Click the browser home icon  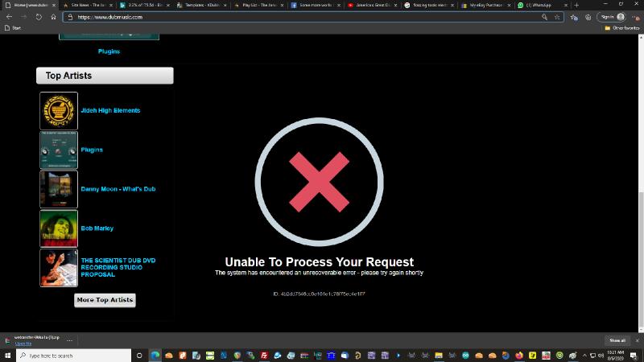pos(53,16)
